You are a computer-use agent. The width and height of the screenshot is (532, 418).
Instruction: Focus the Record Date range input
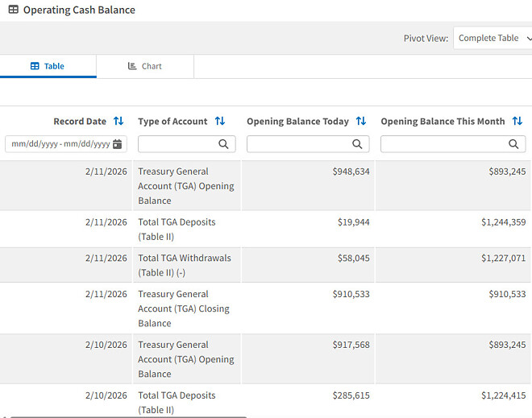coord(59,144)
